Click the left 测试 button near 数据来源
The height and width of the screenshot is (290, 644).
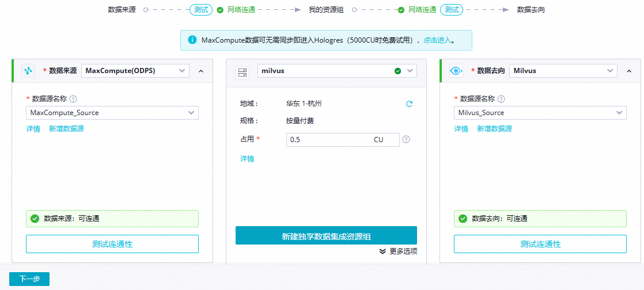click(201, 10)
